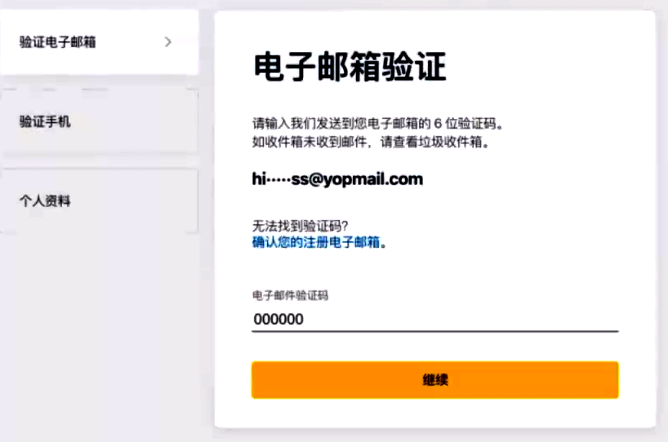Click the 电子邮件验证码 field label
Image resolution: width=668 pixels, height=442 pixels.
(x=290, y=295)
